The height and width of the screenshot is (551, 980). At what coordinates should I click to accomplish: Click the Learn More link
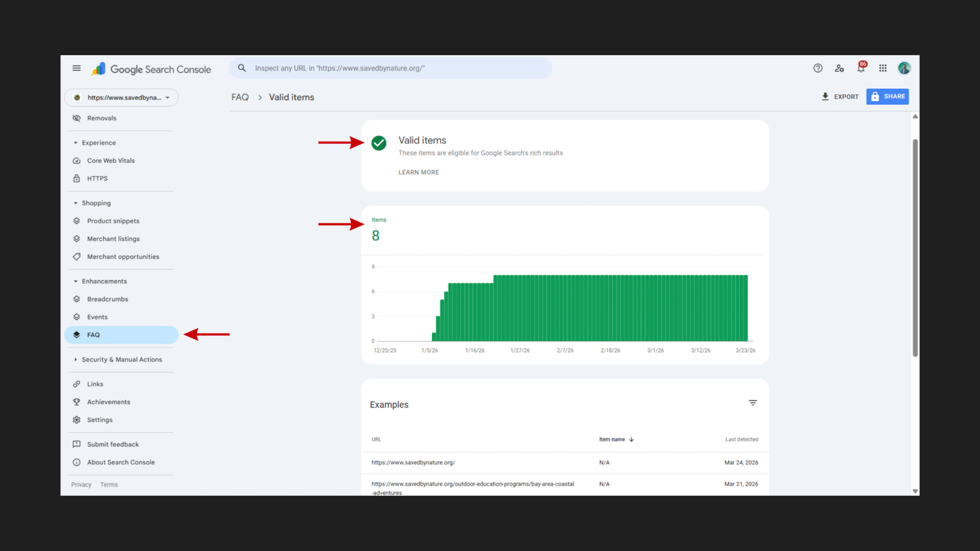[x=418, y=173]
